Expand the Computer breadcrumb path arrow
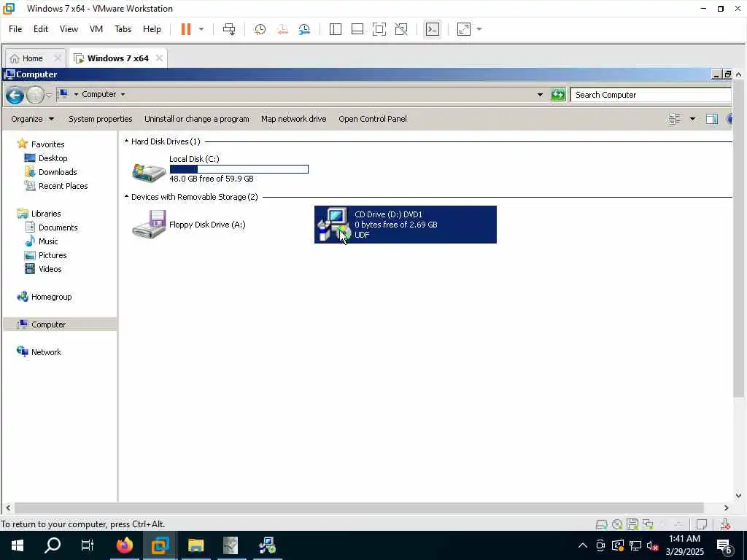 point(123,94)
